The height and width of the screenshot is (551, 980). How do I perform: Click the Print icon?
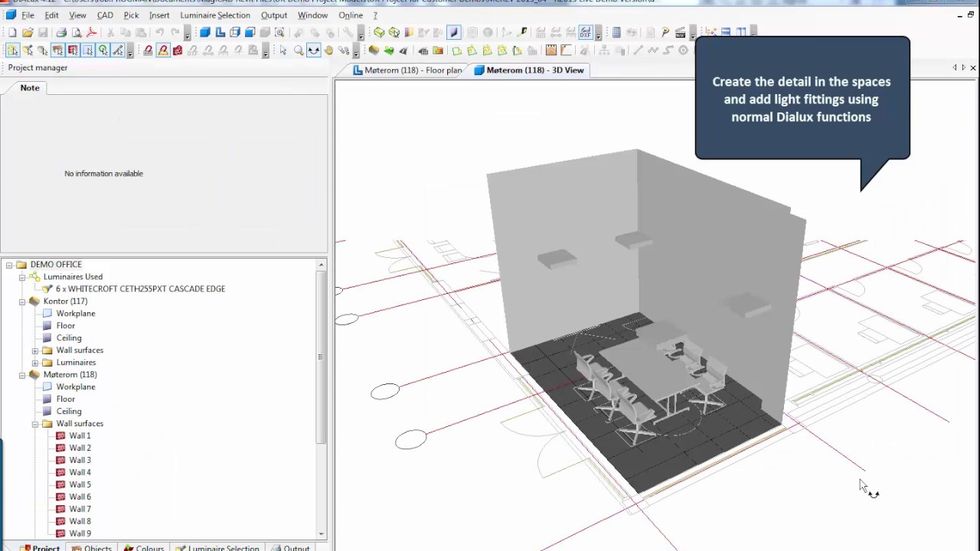coord(61,32)
